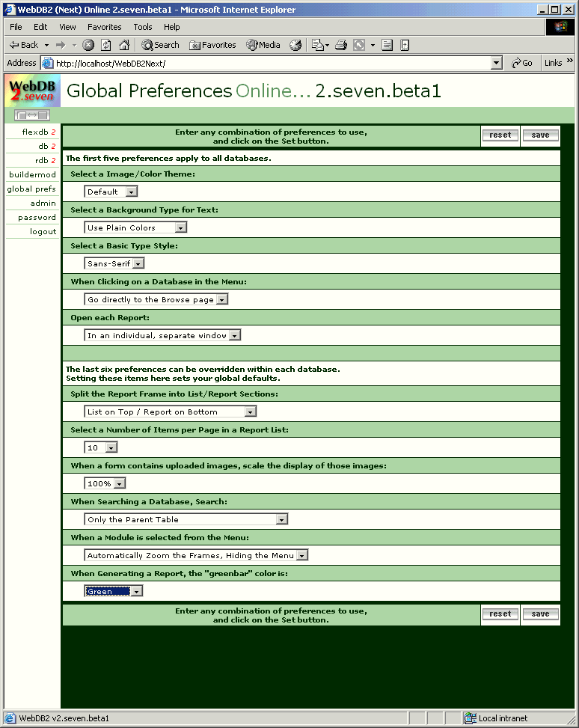This screenshot has width=579, height=728.
Task: Open the Favorites pane toolbar button
Action: pyautogui.click(x=212, y=45)
